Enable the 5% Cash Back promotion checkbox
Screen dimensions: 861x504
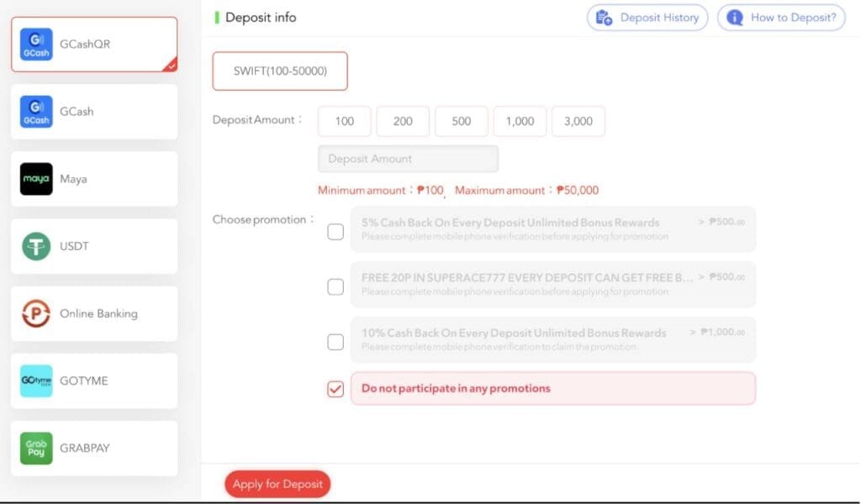tap(335, 232)
